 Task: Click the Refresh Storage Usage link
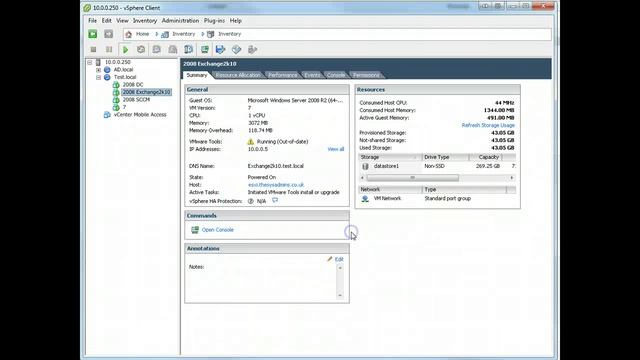tap(488, 125)
